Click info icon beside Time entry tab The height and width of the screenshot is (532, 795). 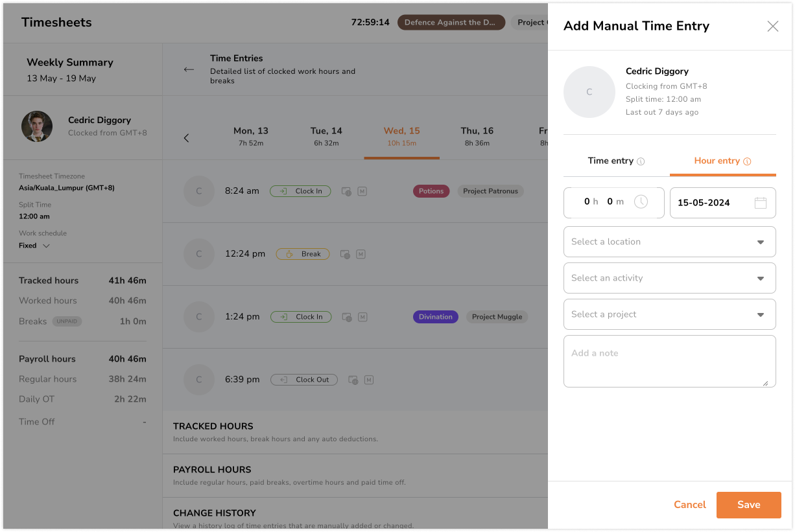click(641, 161)
